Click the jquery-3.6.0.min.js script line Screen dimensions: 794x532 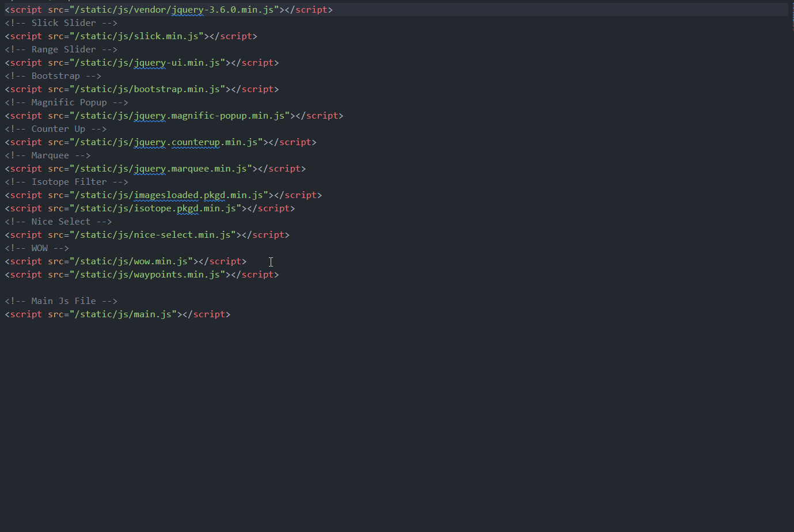[169, 10]
